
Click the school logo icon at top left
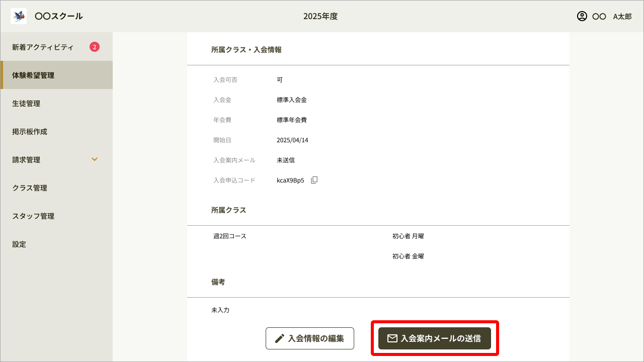(18, 16)
